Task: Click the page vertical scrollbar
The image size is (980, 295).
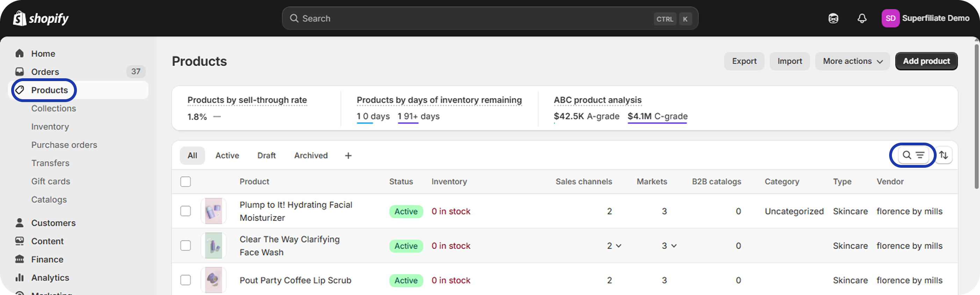Action: pyautogui.click(x=977, y=116)
